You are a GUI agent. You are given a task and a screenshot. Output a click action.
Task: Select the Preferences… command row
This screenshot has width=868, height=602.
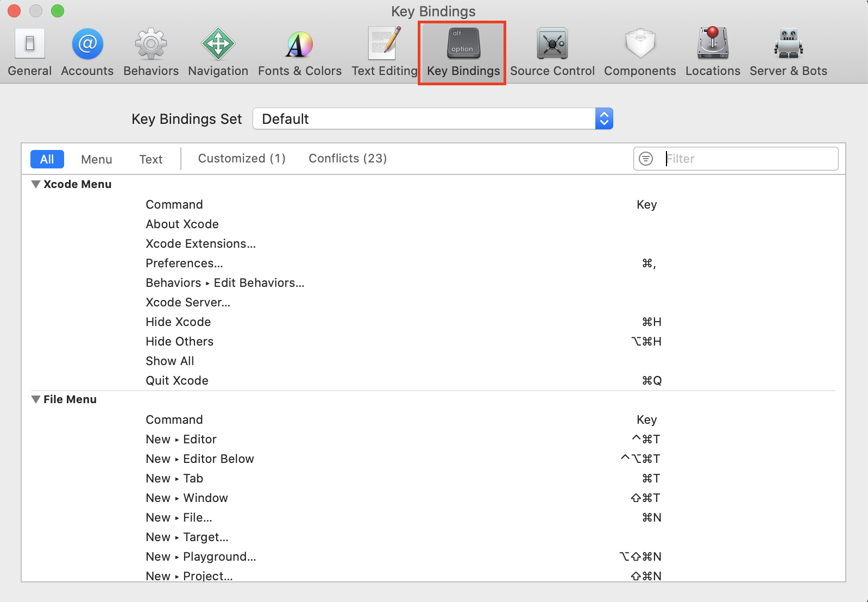[433, 263]
